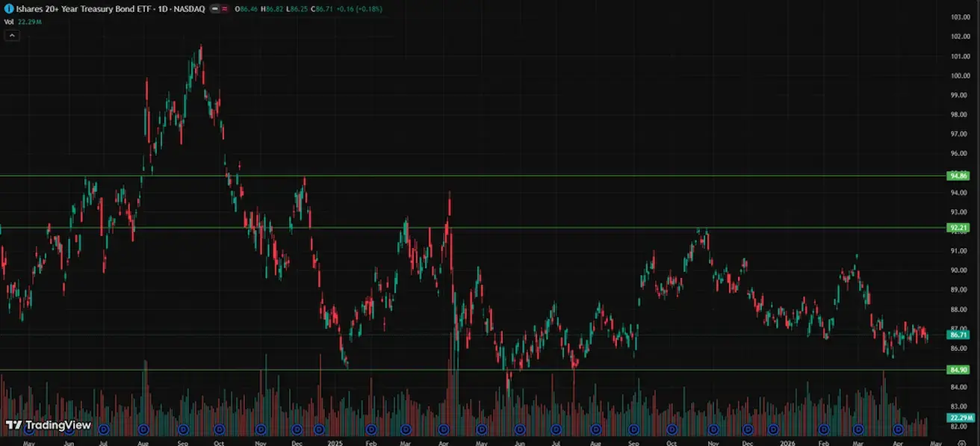The width and height of the screenshot is (980, 446).
Task: Open chart settings gear at the time axis corner
Action: pos(961,442)
